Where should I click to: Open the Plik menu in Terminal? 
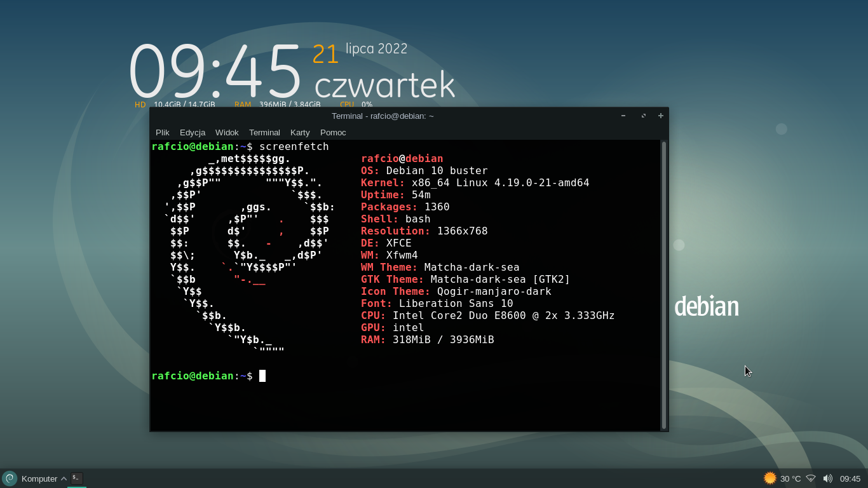pyautogui.click(x=163, y=132)
